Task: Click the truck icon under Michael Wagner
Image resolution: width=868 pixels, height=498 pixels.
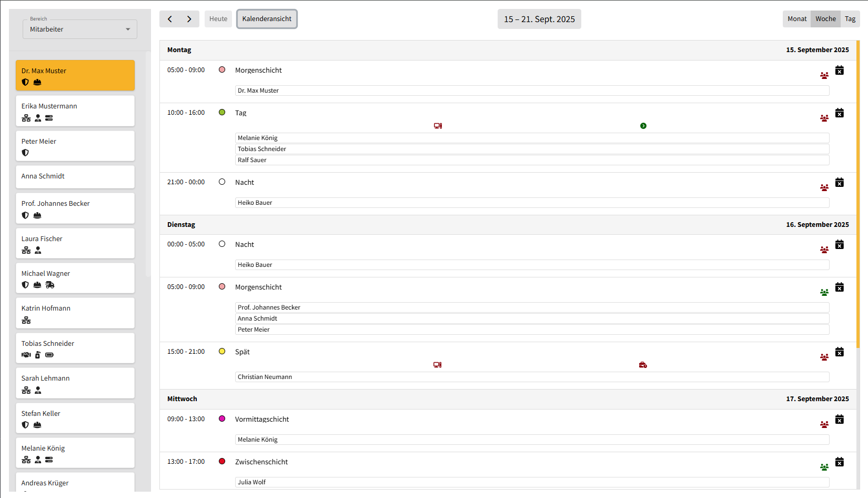Action: [x=50, y=285]
